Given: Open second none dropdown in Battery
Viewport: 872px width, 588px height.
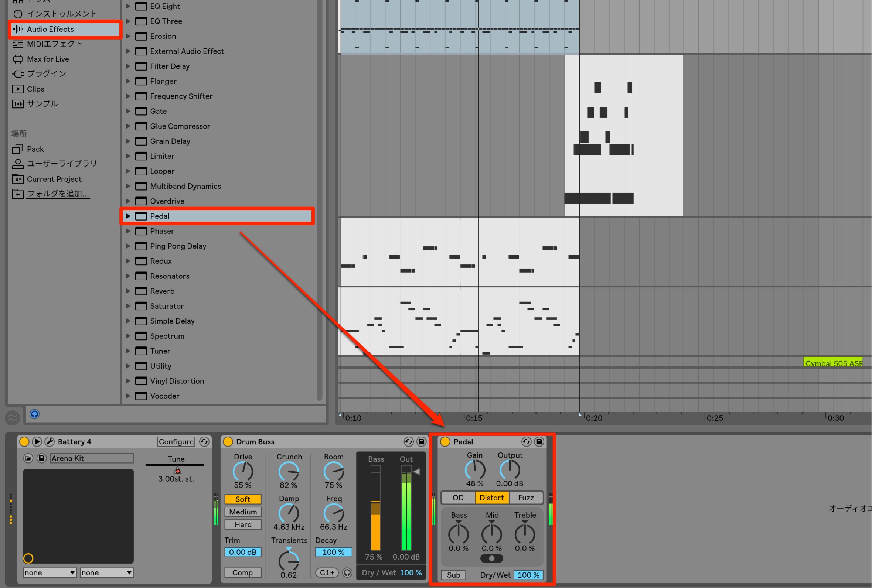Looking at the screenshot, I should [x=107, y=572].
